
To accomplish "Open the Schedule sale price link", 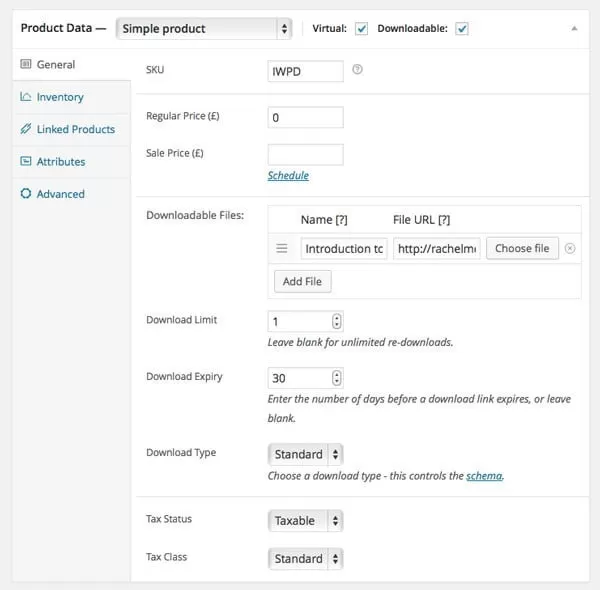I will pos(288,176).
